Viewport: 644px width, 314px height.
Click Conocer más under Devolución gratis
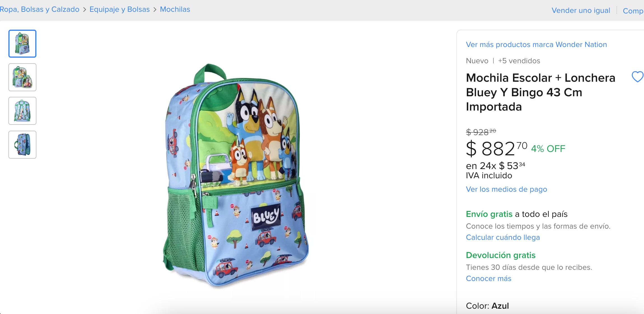[488, 278]
